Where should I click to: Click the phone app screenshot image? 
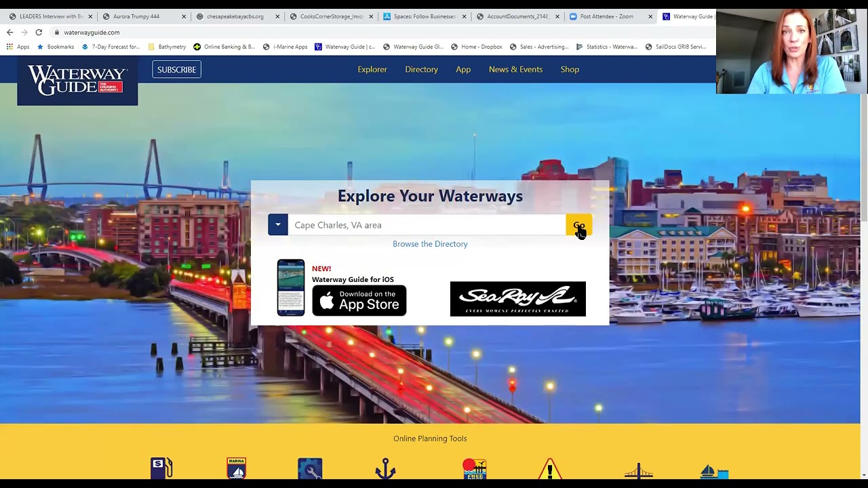pyautogui.click(x=291, y=287)
